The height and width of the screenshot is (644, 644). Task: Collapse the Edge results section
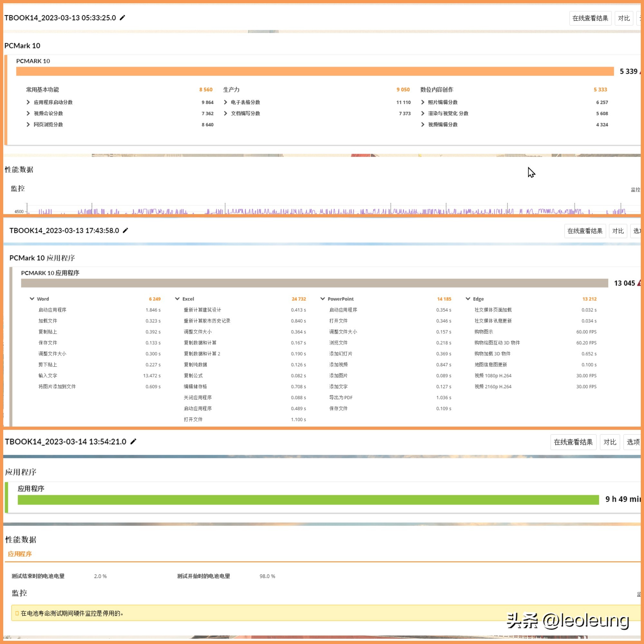[x=468, y=299]
